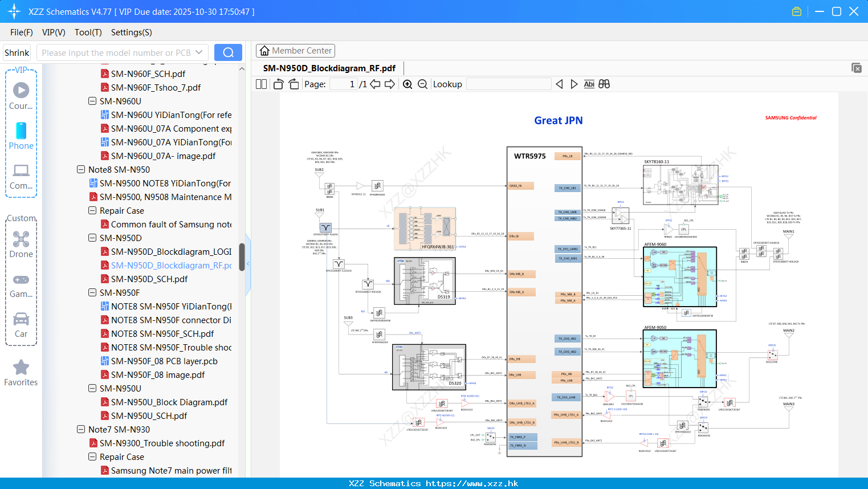Collapse the Repair Case node under Note8
The image size is (868, 489).
pyautogui.click(x=92, y=210)
